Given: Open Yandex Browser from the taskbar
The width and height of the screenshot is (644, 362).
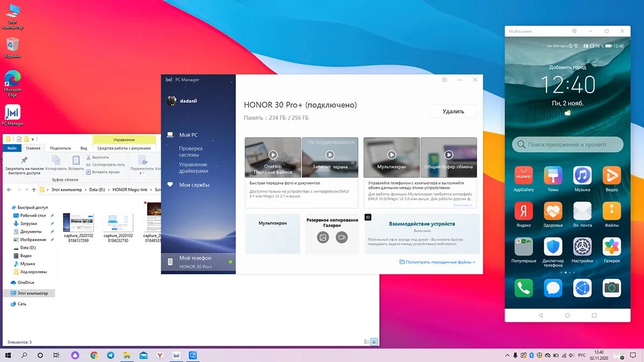Looking at the screenshot, I should pyautogui.click(x=160, y=356).
